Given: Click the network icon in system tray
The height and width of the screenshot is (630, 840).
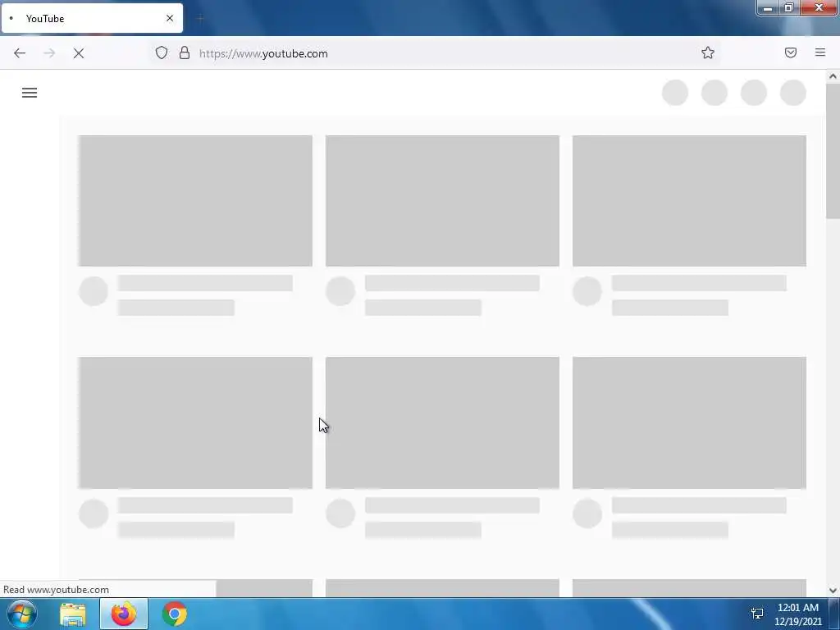Looking at the screenshot, I should 757,614.
